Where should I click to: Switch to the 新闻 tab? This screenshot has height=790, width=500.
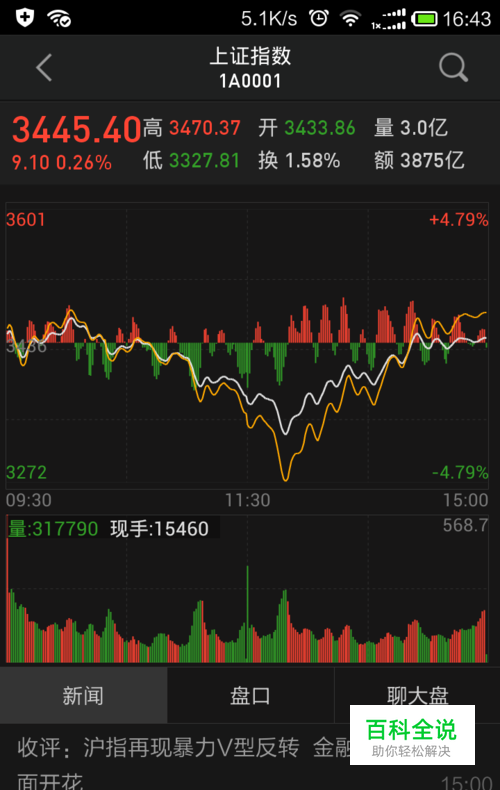click(83, 696)
